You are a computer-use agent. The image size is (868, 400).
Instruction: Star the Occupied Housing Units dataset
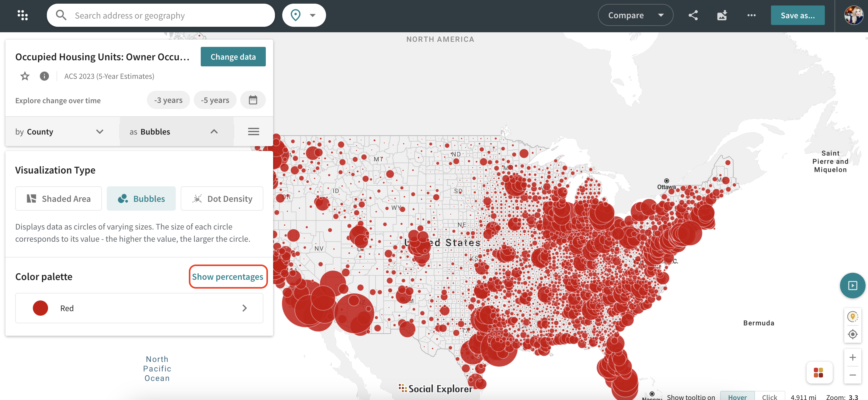click(x=24, y=76)
